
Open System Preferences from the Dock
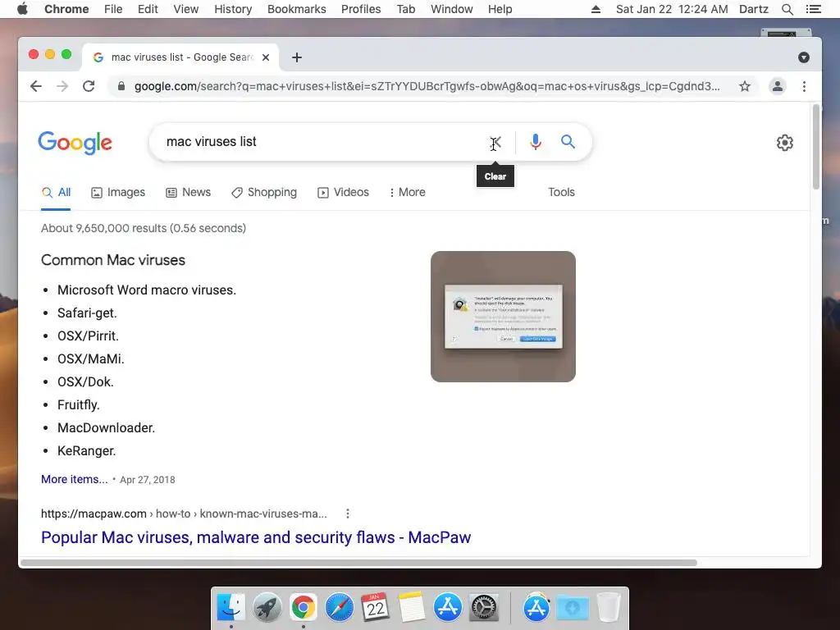pos(484,608)
